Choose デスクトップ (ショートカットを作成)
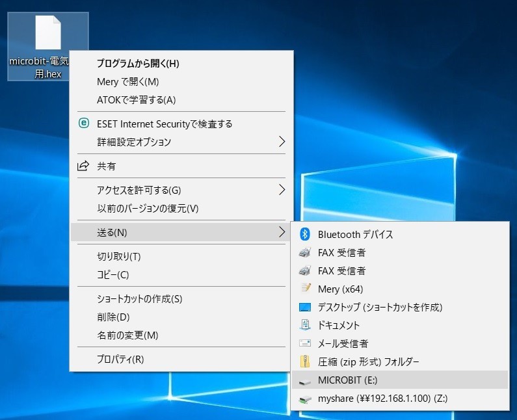The image size is (517, 420). [400, 308]
